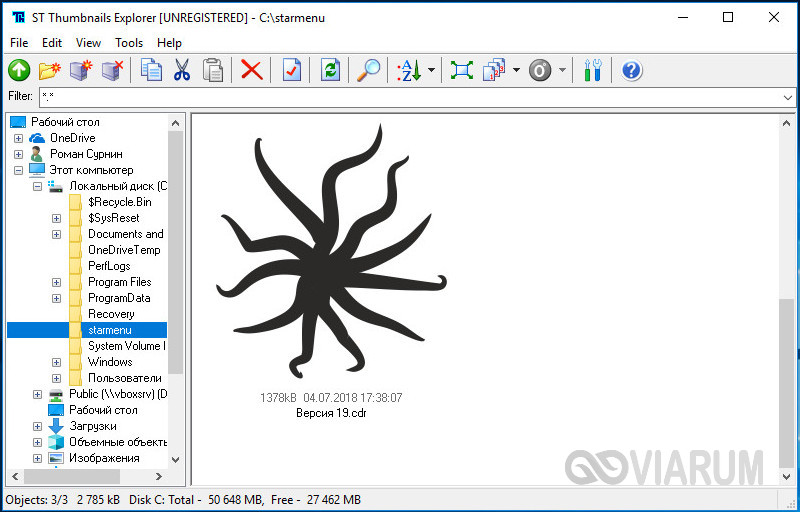Open the Filter combo box dropdown
Viewport: 800px width, 512px height.
(x=788, y=97)
